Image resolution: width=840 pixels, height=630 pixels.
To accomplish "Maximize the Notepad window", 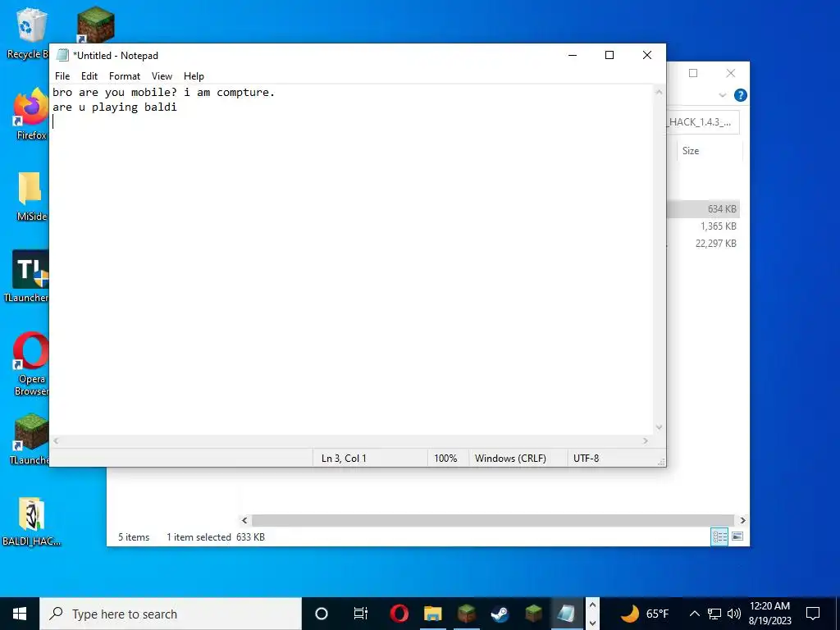I will point(609,55).
